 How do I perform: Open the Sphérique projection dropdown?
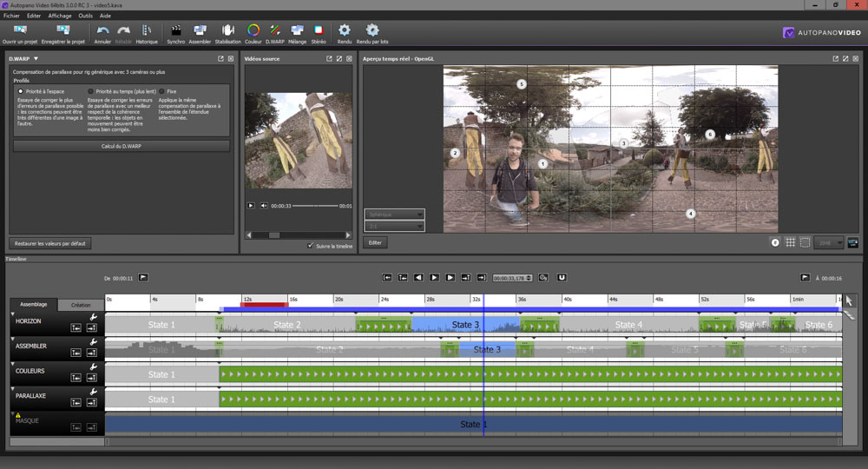(395, 214)
